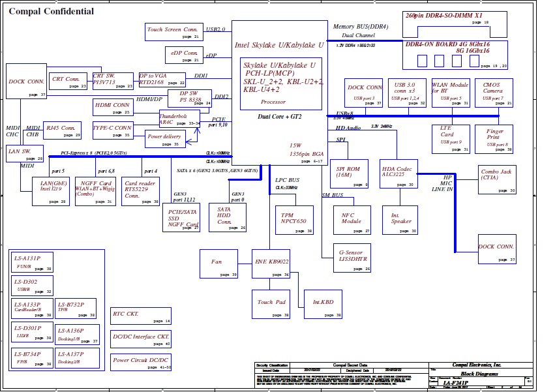Click the NGFF Card WLAN+BT+Wigig block
Screen dimensions: 555x392
[x=95, y=192]
